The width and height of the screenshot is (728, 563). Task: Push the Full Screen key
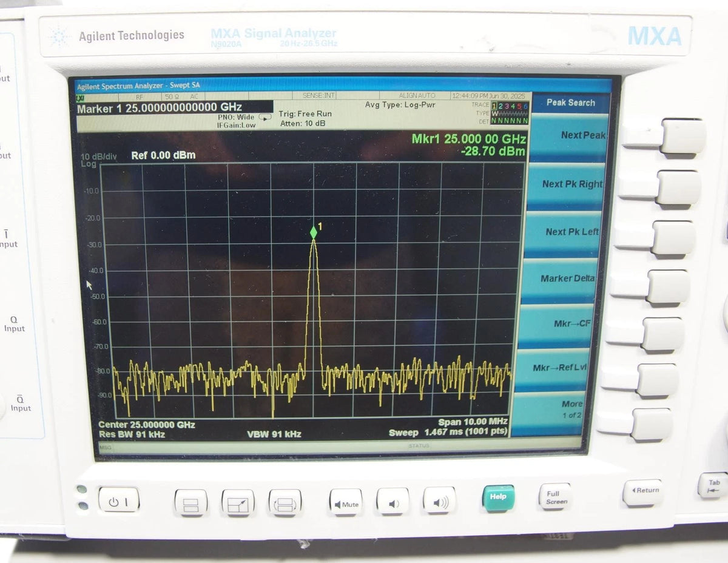click(x=556, y=496)
